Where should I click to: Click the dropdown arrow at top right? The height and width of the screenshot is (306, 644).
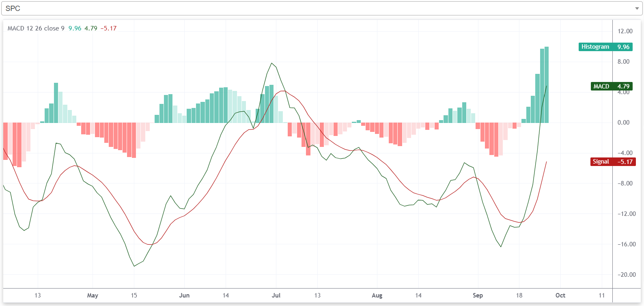(637, 9)
